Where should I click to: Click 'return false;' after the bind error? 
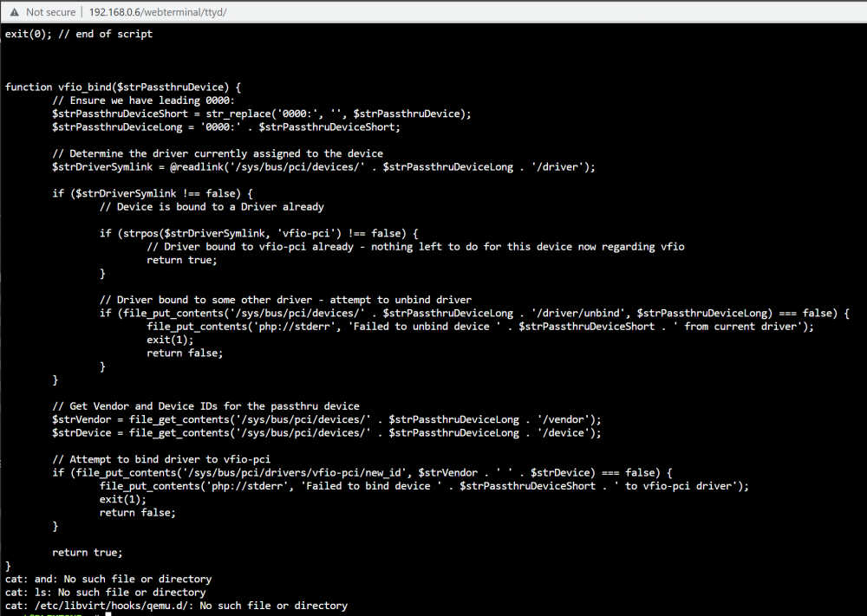pos(138,512)
